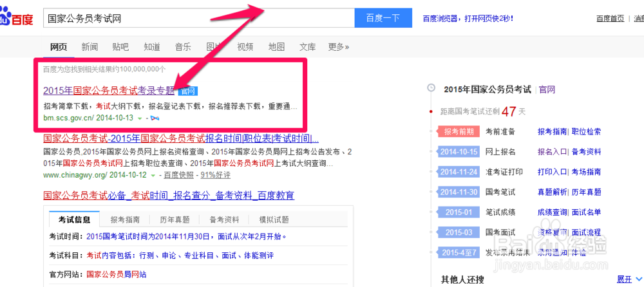This screenshot has height=287, width=644.
Task: Go to 百度首页 link
Action: click(610, 19)
